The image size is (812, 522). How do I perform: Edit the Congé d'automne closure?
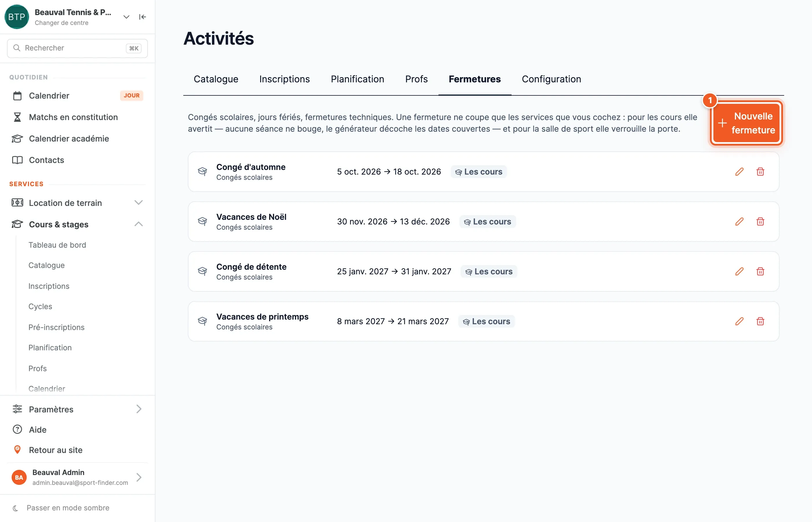point(739,172)
